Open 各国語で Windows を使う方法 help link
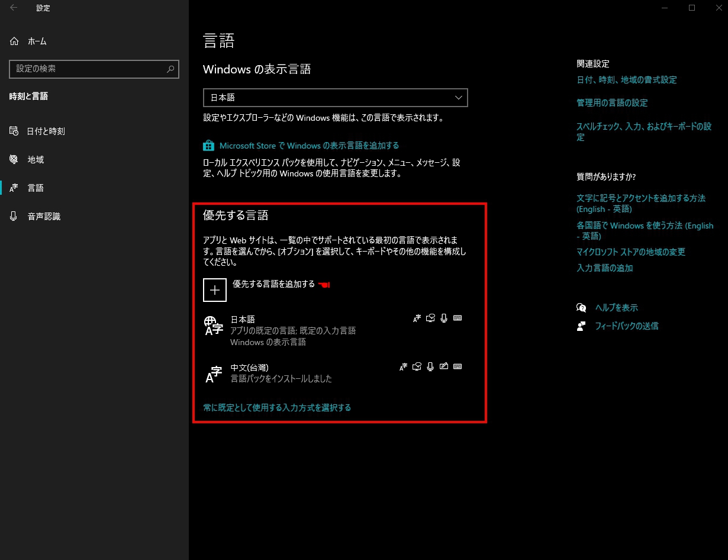The height and width of the screenshot is (560, 728). (x=645, y=231)
